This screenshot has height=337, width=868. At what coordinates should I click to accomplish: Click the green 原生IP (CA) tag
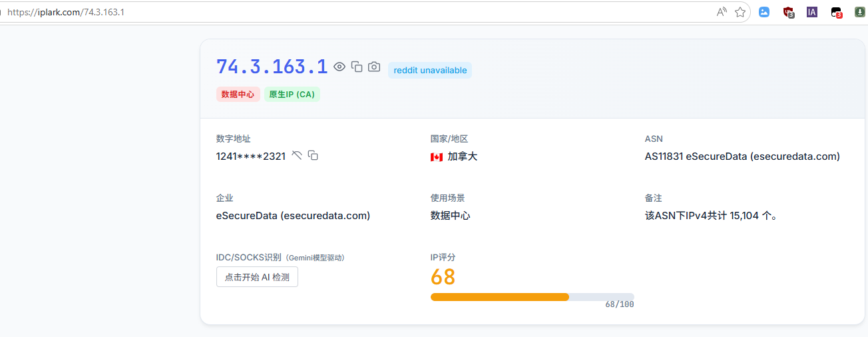click(x=292, y=95)
